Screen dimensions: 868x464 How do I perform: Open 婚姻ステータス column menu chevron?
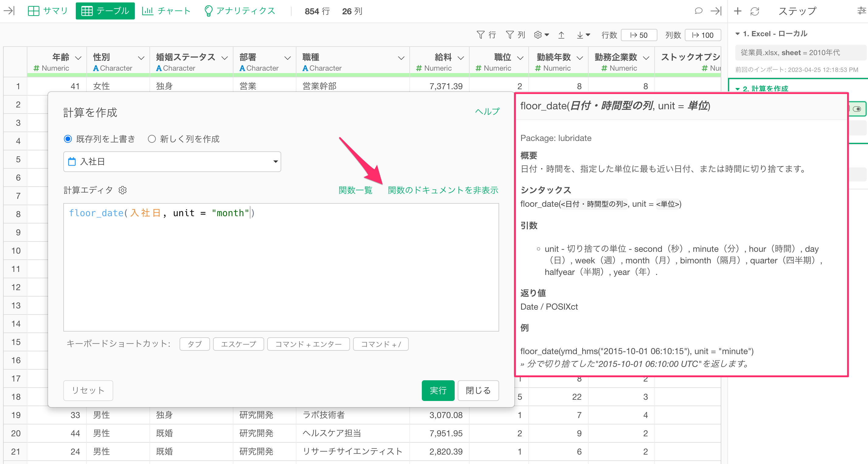pyautogui.click(x=224, y=58)
